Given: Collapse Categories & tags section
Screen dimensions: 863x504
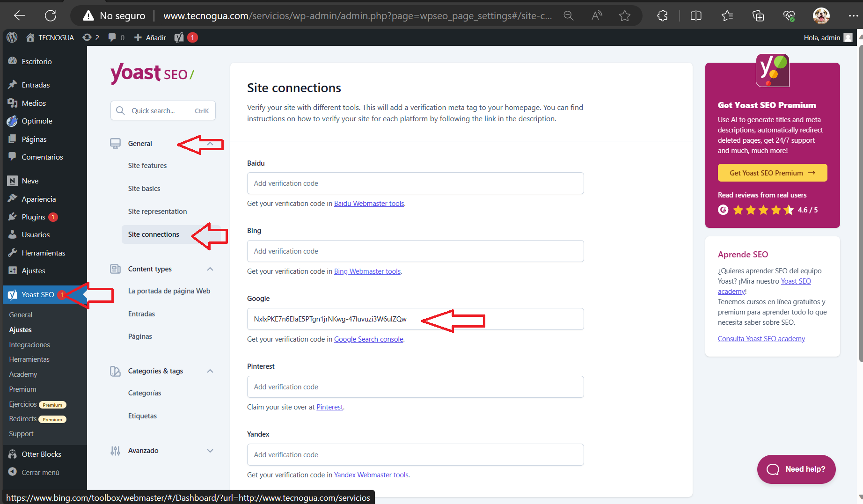Looking at the screenshot, I should point(210,371).
